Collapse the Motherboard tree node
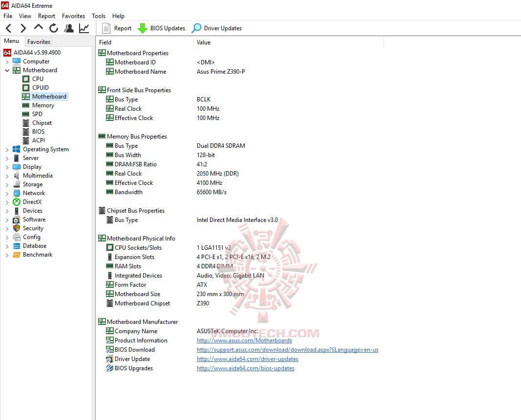 [7, 70]
